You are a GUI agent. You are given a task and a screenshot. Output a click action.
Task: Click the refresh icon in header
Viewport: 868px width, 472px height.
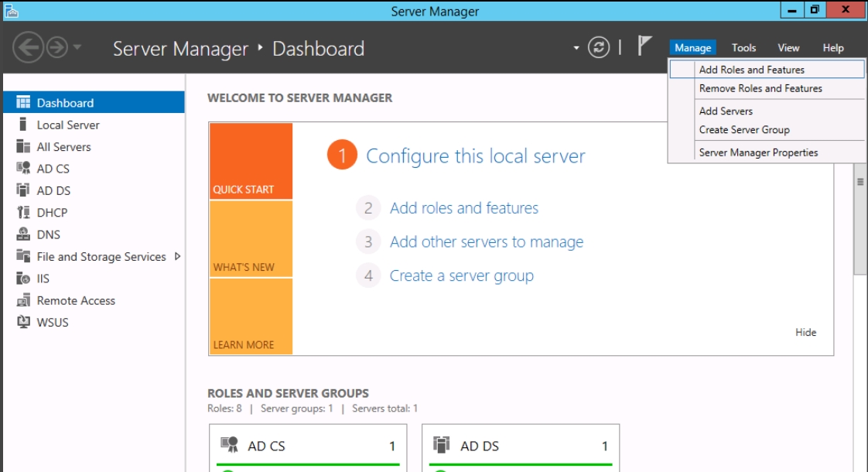pyautogui.click(x=599, y=48)
